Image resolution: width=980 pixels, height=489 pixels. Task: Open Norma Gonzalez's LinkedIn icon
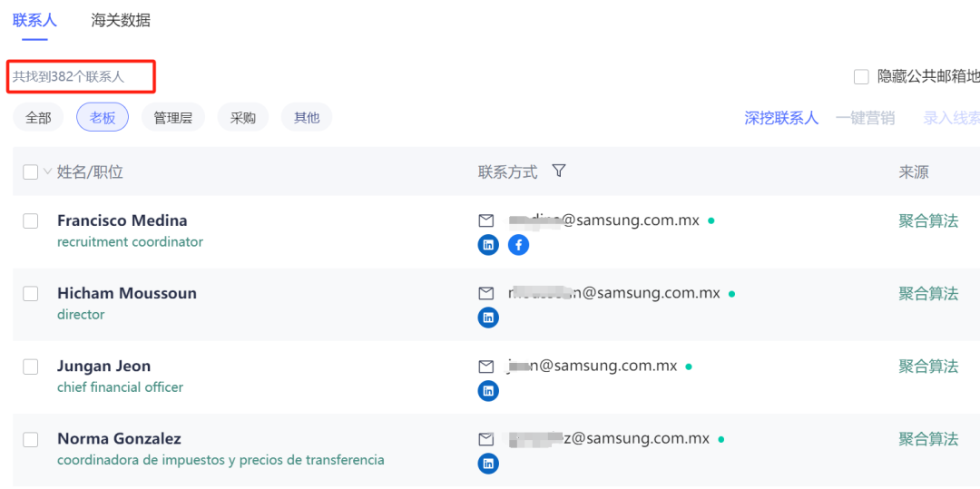tap(488, 464)
